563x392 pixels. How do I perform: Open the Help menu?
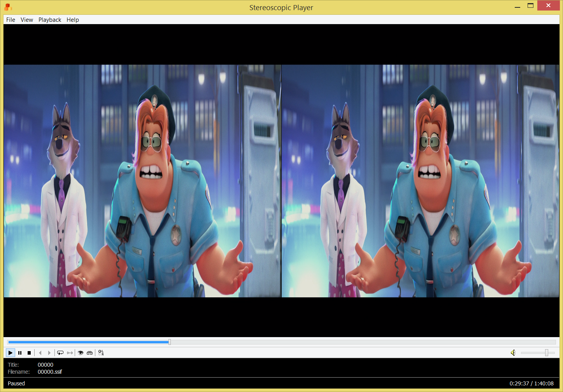coord(73,20)
